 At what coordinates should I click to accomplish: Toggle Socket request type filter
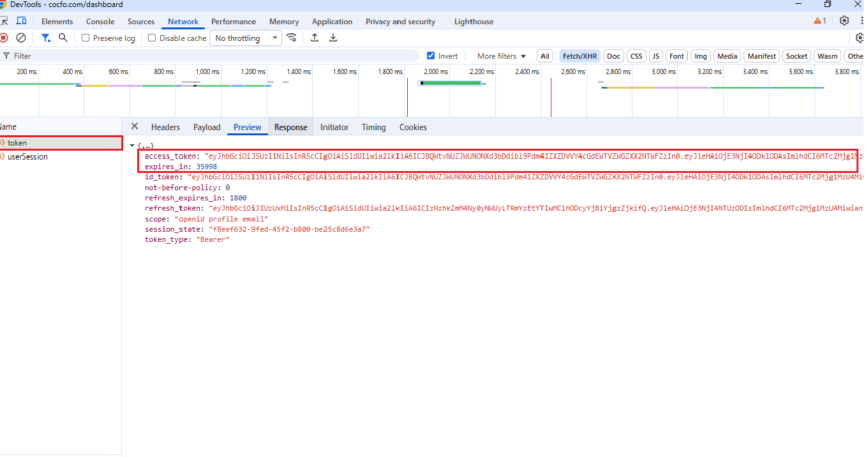pos(797,56)
